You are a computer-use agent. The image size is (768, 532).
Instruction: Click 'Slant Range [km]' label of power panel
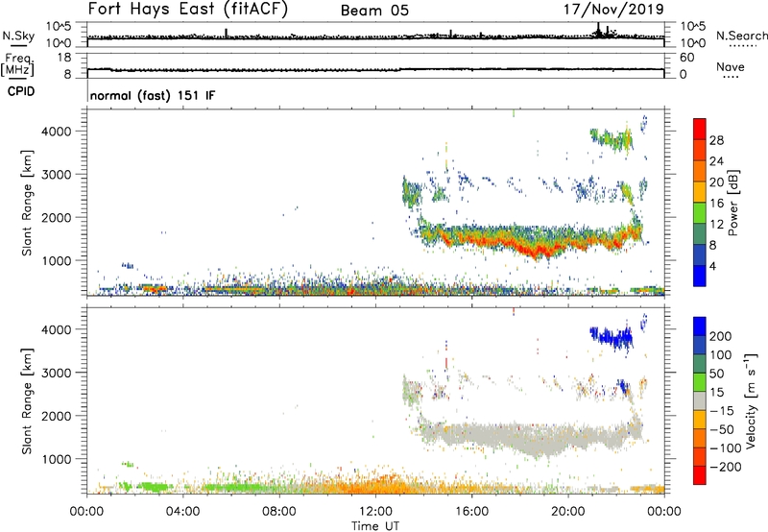[27, 203]
